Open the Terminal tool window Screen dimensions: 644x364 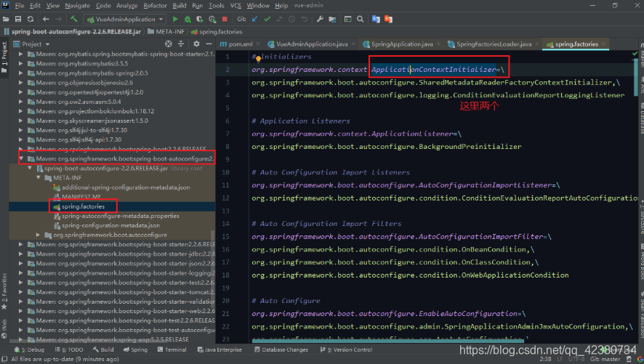[172, 349]
